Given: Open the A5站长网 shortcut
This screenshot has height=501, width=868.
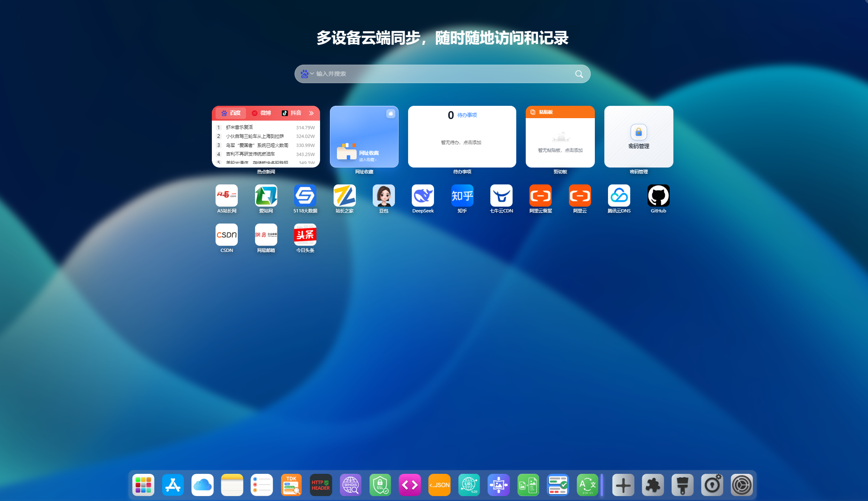Looking at the screenshot, I should (227, 196).
